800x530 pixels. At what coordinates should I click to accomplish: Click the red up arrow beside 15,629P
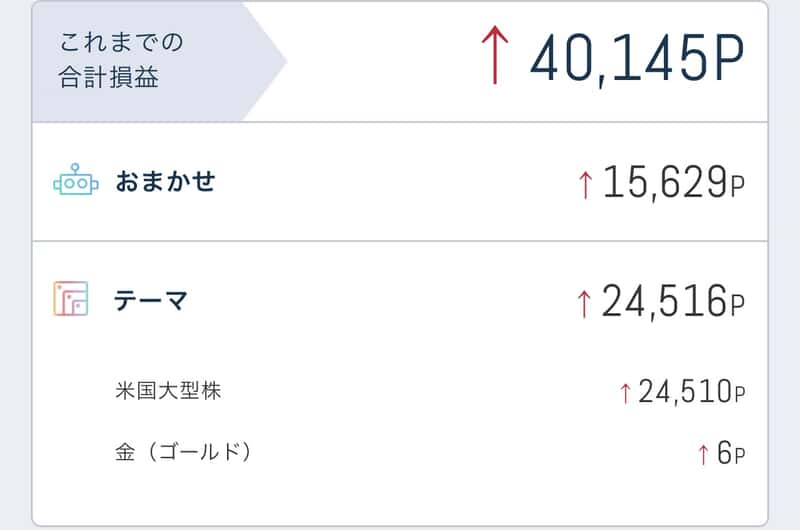tap(586, 185)
